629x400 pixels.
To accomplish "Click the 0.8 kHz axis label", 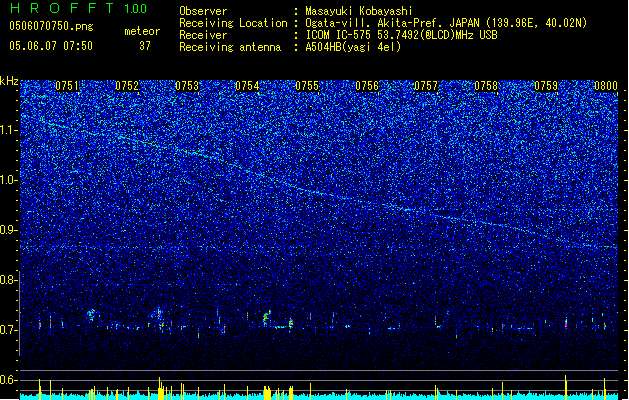I will 9,280.
